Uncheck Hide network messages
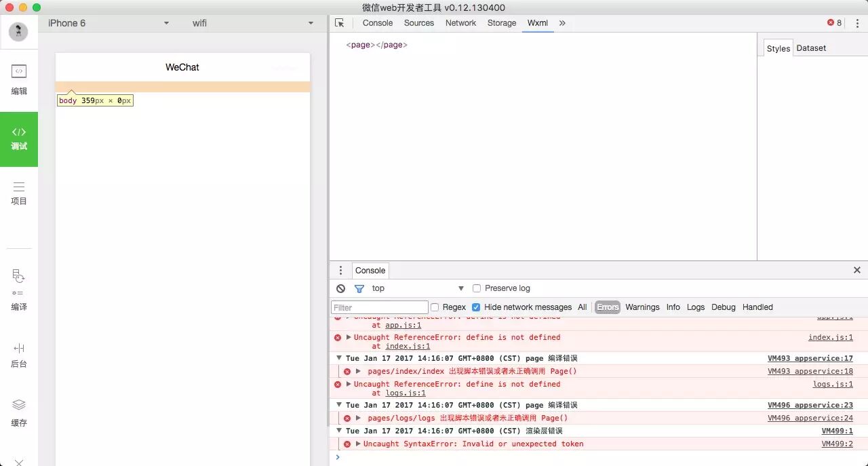This screenshot has height=466, width=868. [476, 307]
